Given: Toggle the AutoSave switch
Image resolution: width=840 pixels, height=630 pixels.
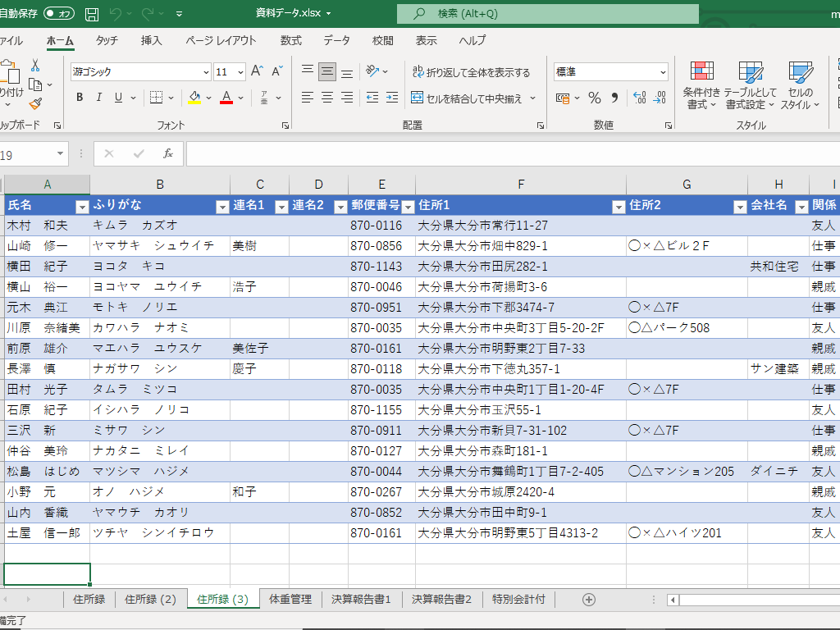Looking at the screenshot, I should [x=59, y=13].
